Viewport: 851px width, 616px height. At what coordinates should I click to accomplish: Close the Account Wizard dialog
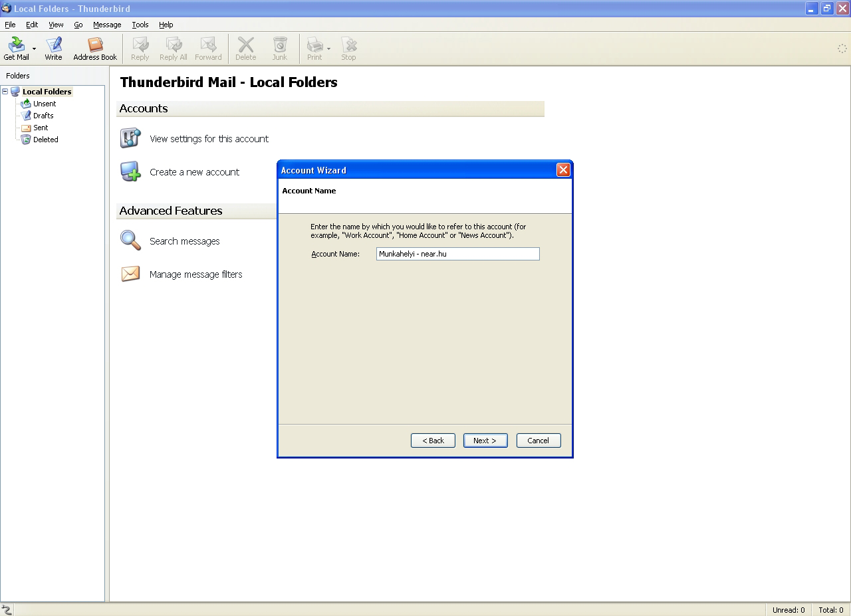pyautogui.click(x=563, y=170)
